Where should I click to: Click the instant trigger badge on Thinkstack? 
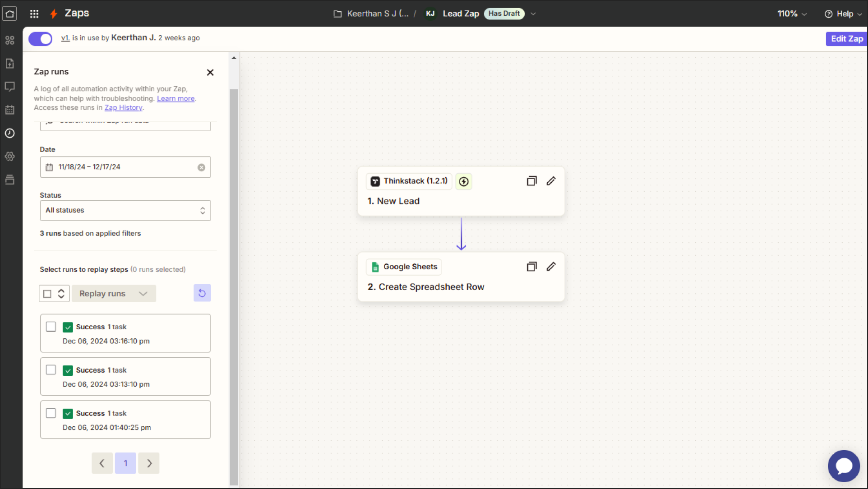(x=463, y=181)
